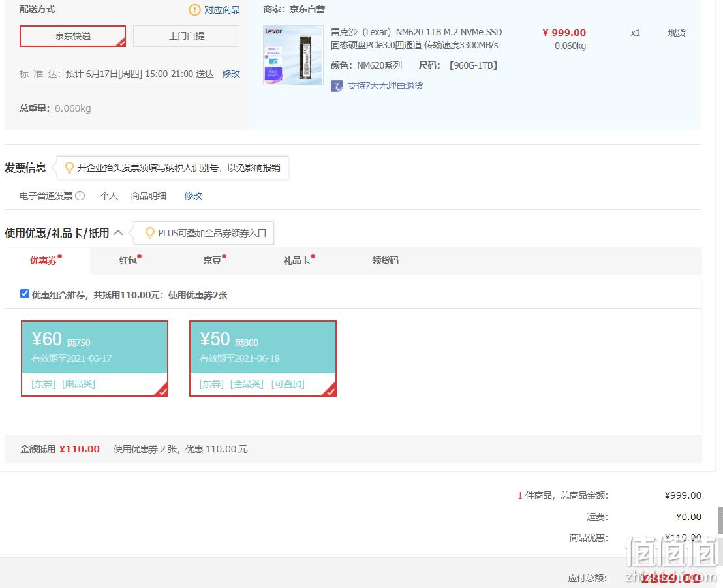Click the 商家：京东自营 label
The width and height of the screenshot is (723, 588).
[294, 9]
